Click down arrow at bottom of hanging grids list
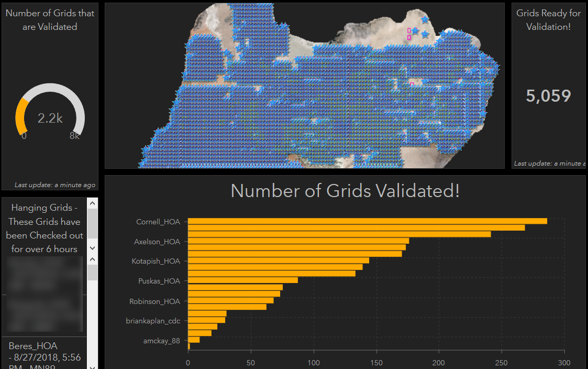The height and width of the screenshot is (369, 588). [x=92, y=366]
